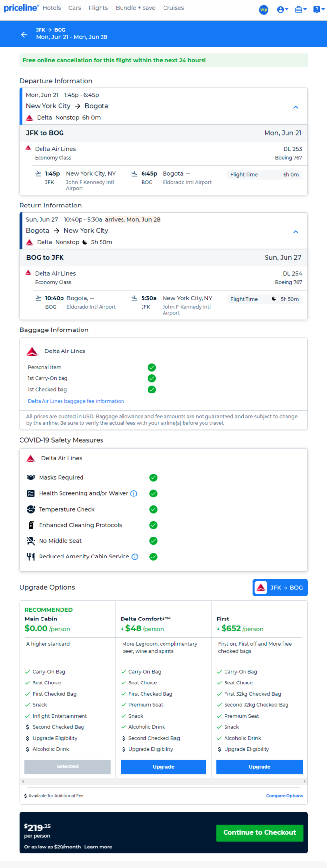Click the Health Screening info icon
The image size is (327, 868).
tap(134, 494)
